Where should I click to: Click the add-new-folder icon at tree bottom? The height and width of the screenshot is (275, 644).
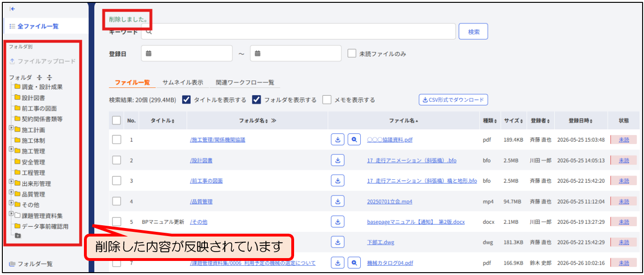18,236
